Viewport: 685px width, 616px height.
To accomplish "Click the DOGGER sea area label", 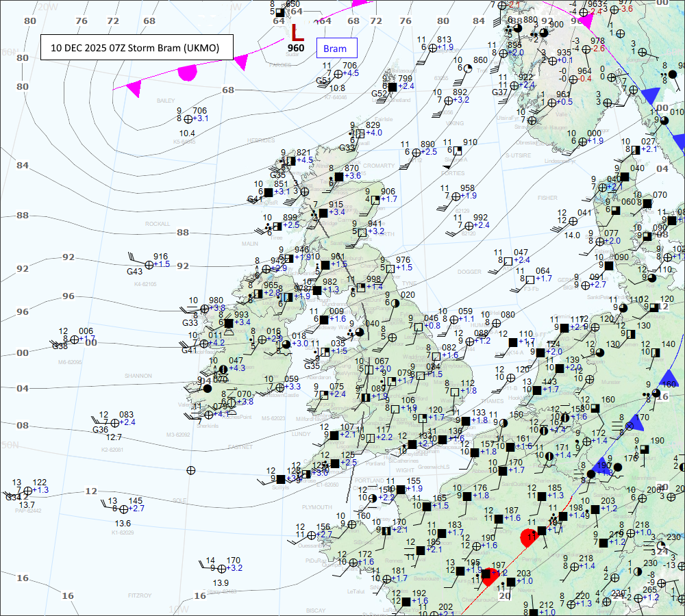I will 468,272.
